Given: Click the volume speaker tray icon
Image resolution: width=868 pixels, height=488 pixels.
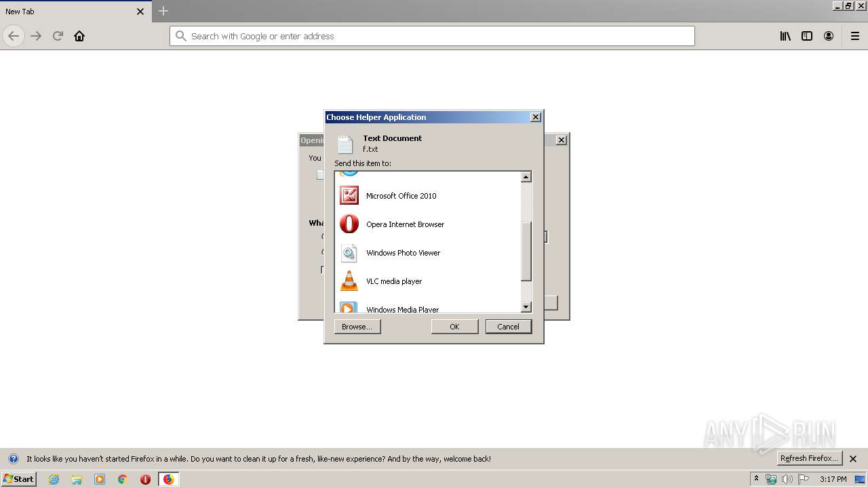Looking at the screenshot, I should (787, 479).
